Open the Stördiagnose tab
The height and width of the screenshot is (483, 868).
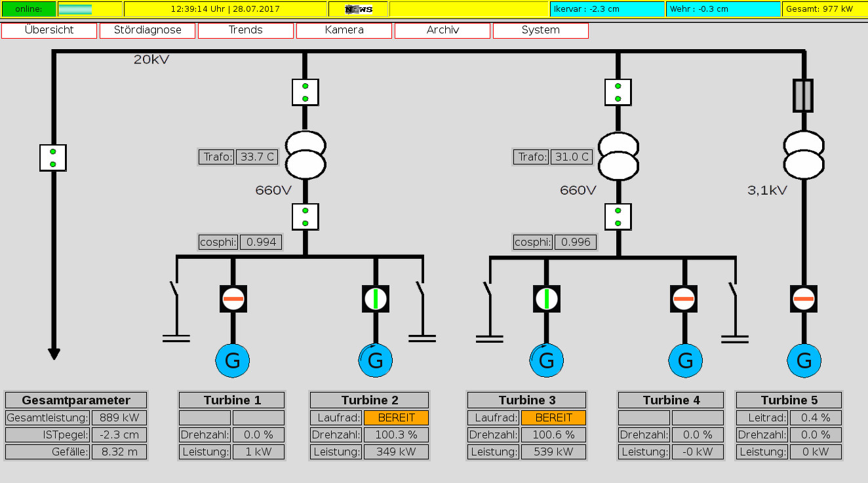(x=148, y=30)
